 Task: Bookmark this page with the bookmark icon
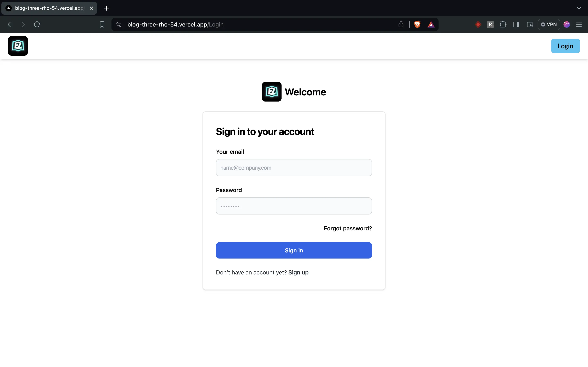coord(102,24)
